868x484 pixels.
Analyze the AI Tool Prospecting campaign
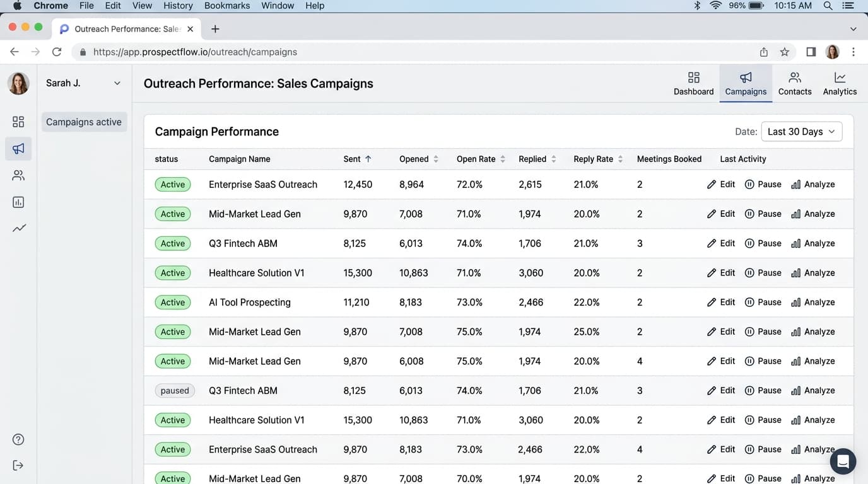(813, 302)
